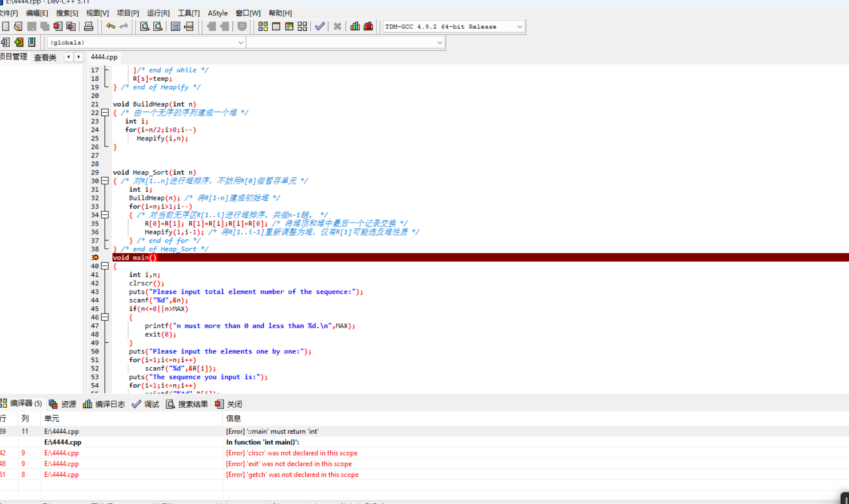This screenshot has width=849, height=504.
Task: Toggle the breakpoint marker on line 39
Action: 95,257
